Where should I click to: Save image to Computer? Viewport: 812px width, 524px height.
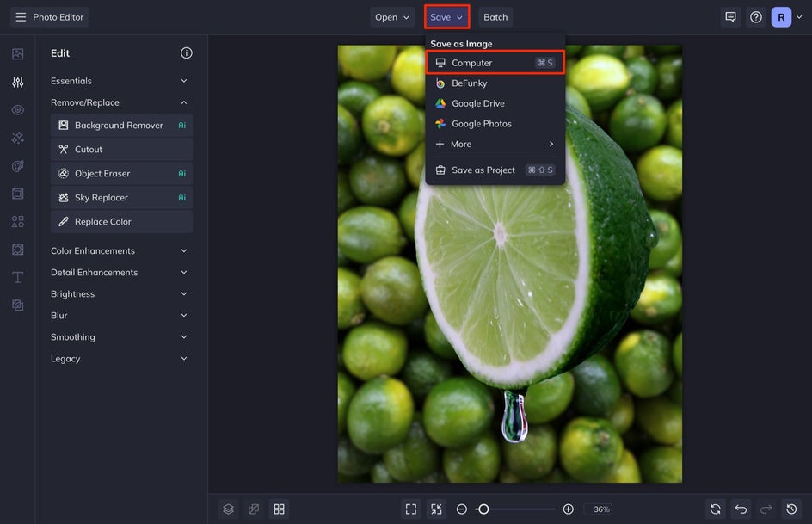pyautogui.click(x=495, y=63)
